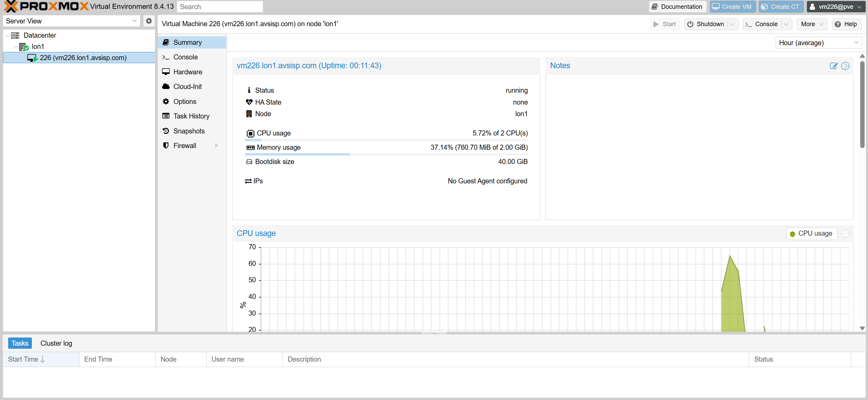Collapse the lon1 node tree

tap(16, 47)
